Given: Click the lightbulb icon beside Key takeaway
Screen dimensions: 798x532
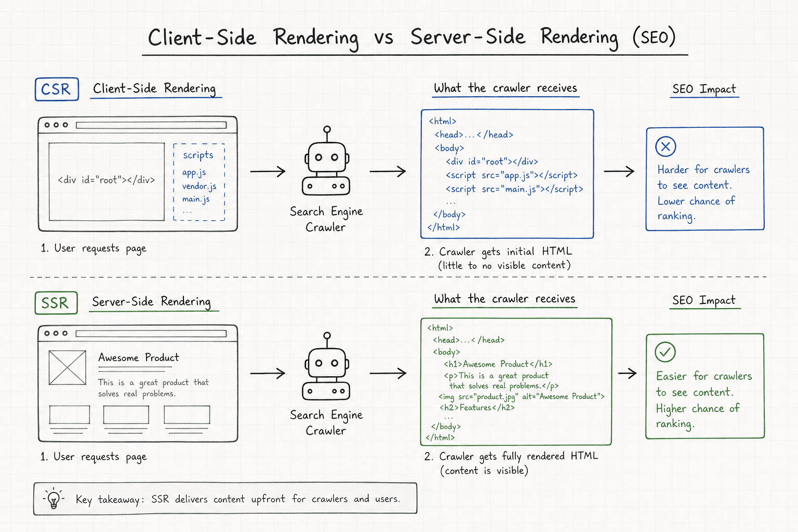Looking at the screenshot, I should tap(54, 499).
